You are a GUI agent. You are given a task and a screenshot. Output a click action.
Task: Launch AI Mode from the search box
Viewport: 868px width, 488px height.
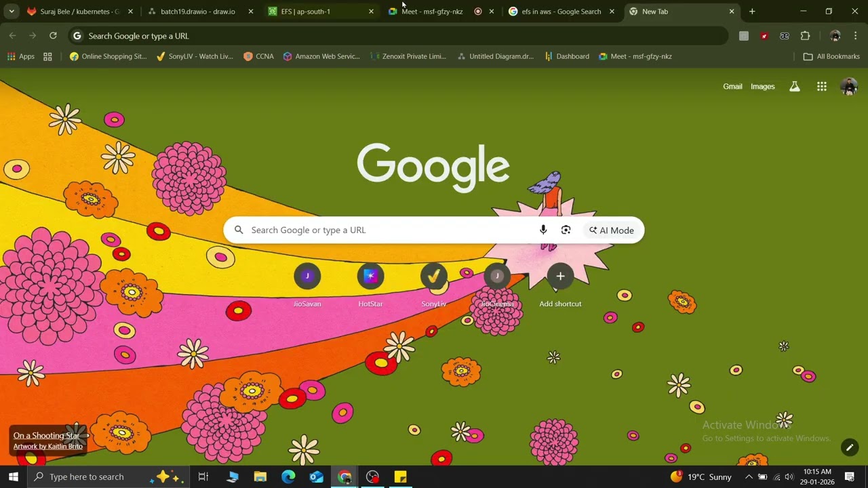(x=611, y=230)
